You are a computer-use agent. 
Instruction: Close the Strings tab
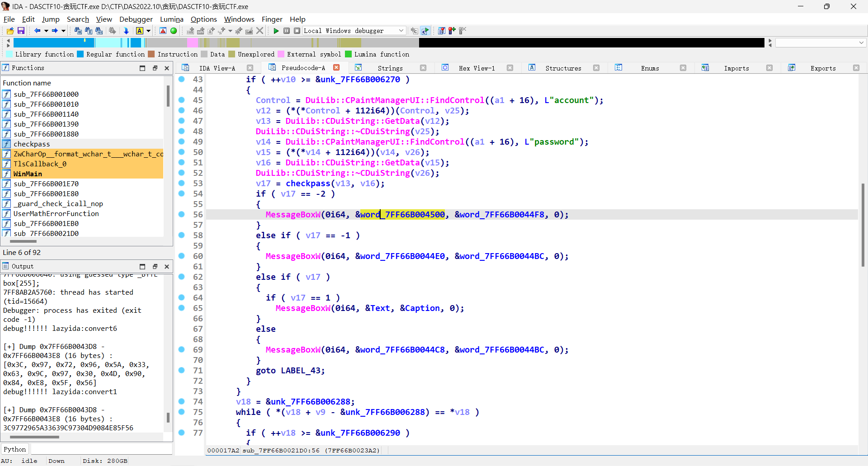(x=423, y=68)
